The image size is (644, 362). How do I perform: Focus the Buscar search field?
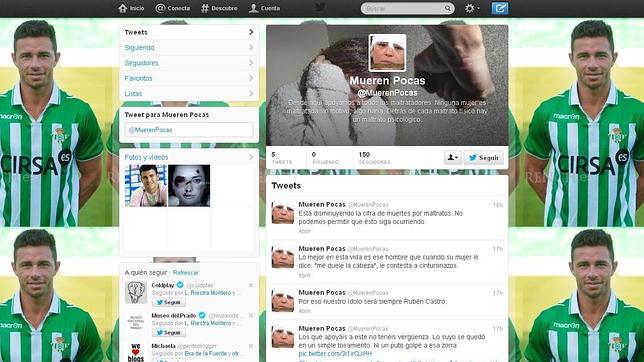click(407, 8)
